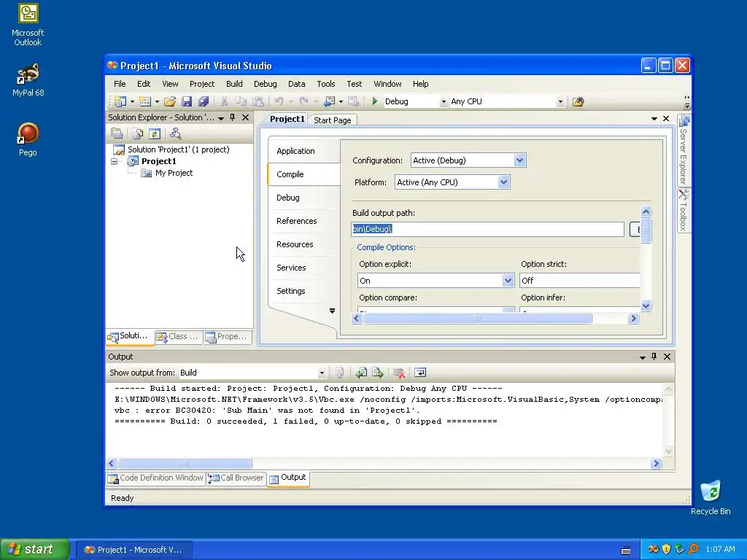Click the Copy toolbar icon
The width and height of the screenshot is (747, 560).
pos(241,101)
